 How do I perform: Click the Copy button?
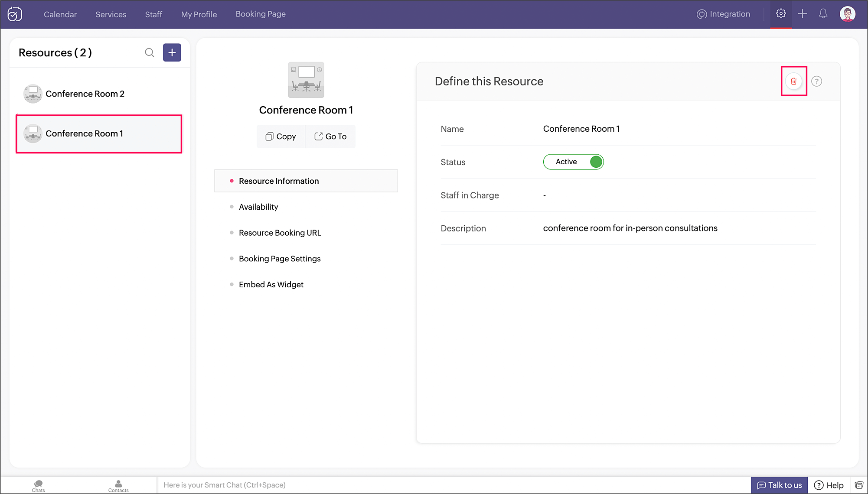281,136
